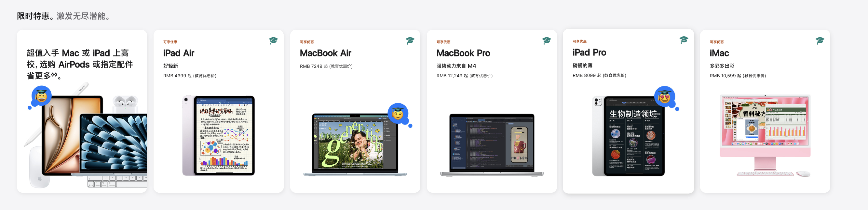Click the 可享优惠 label on the MacBook Pro card
Viewport: 868px width, 210px height.
coord(443,42)
